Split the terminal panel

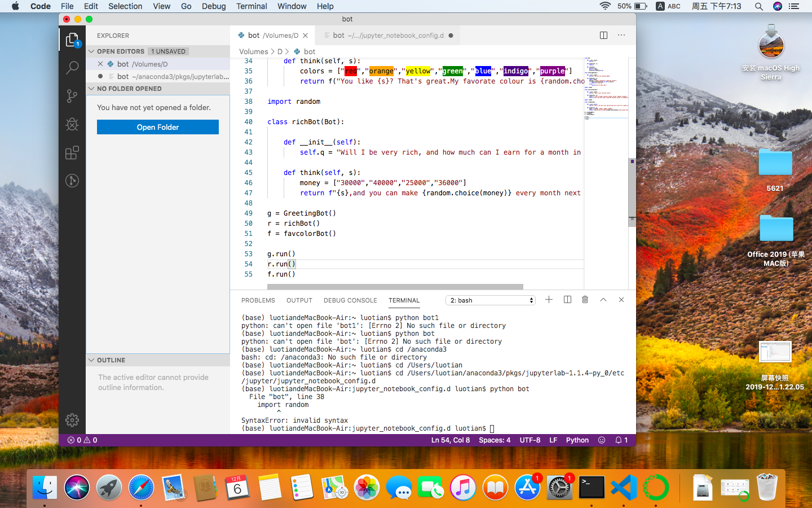567,300
